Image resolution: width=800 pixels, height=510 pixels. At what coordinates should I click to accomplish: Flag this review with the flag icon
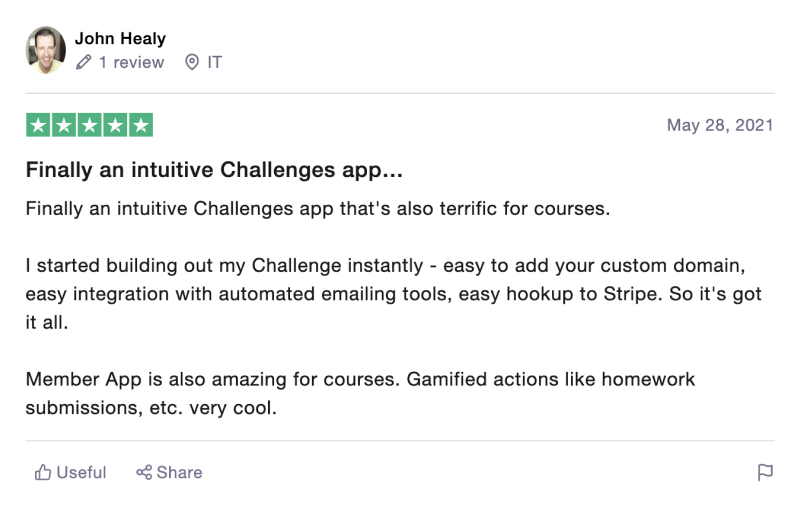point(765,472)
